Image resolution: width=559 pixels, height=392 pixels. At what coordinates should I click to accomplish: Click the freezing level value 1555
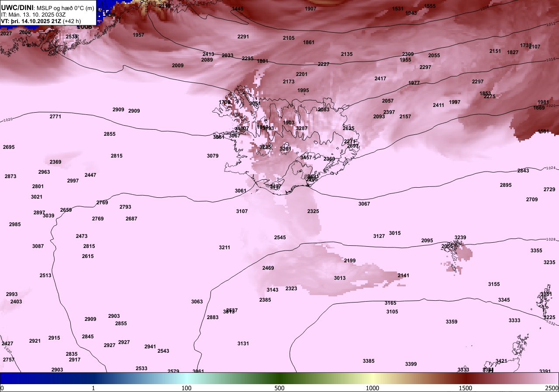pyautogui.click(x=430, y=6)
